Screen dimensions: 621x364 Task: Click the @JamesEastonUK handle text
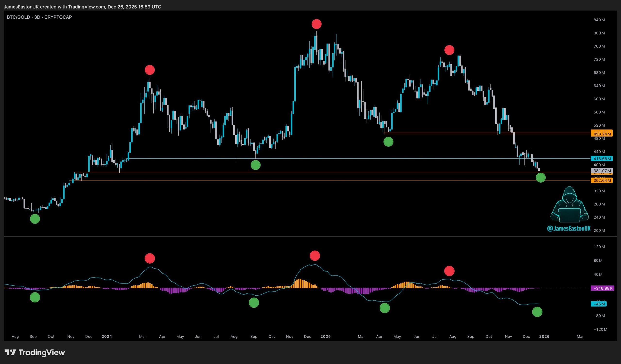[x=569, y=228]
